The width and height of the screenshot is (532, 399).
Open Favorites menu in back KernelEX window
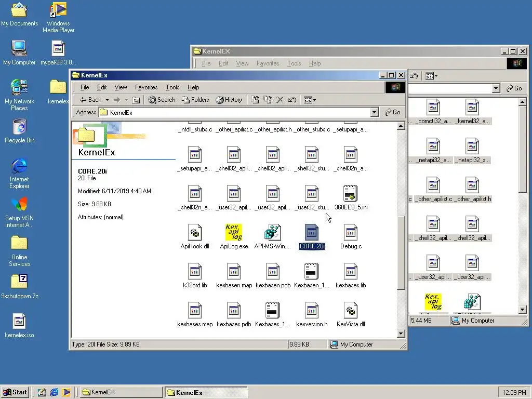point(268,63)
